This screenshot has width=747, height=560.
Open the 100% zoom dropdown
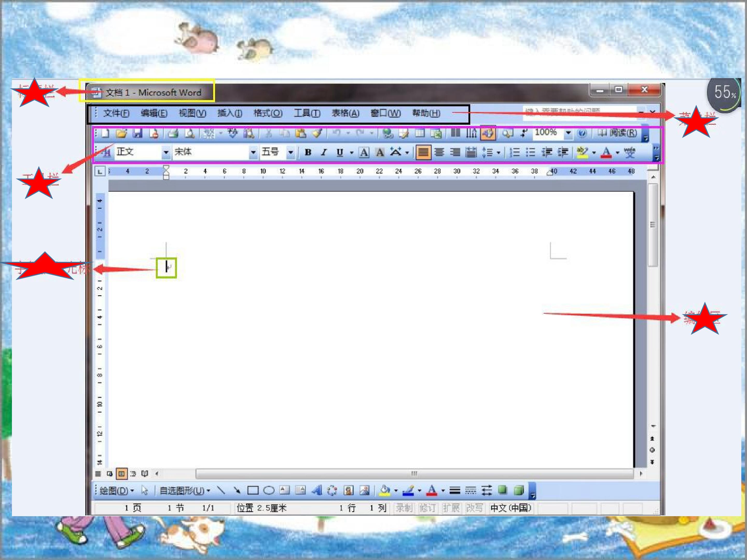coord(568,133)
